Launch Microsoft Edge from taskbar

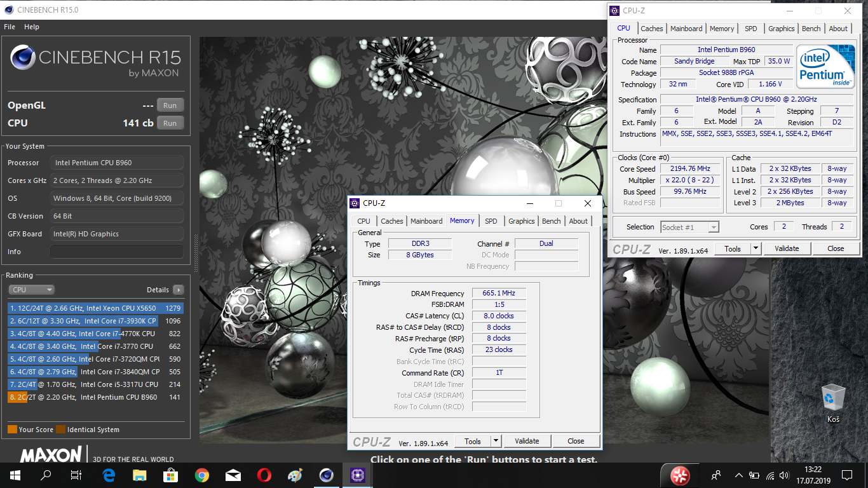pos(109,475)
